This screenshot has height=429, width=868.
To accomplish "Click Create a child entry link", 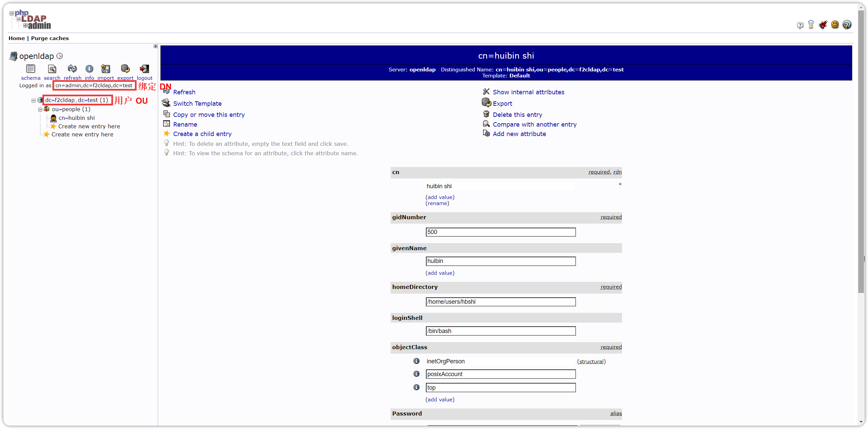I will click(x=202, y=134).
